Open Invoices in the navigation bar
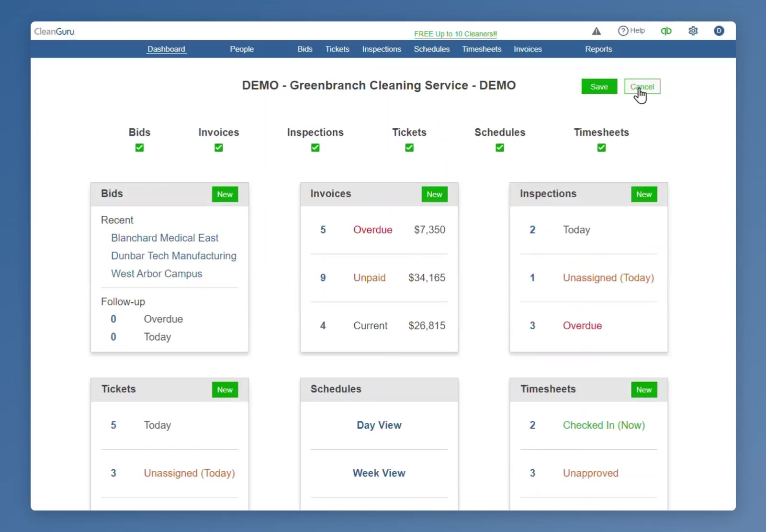The height and width of the screenshot is (532, 766). click(528, 49)
